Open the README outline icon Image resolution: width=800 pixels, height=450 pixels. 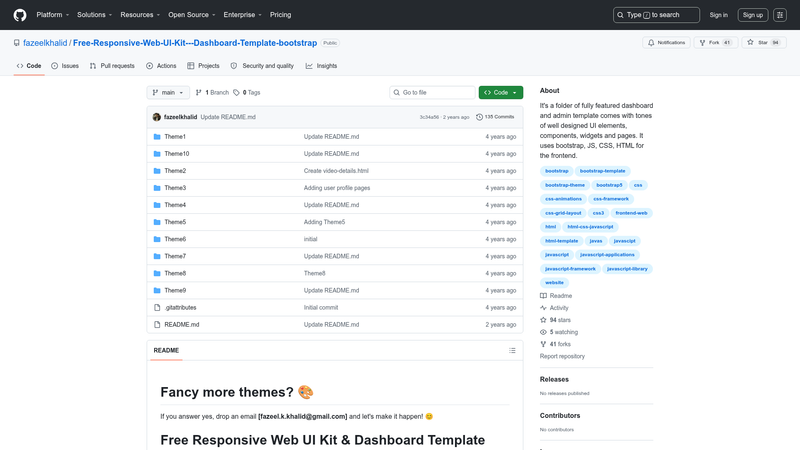click(512, 351)
